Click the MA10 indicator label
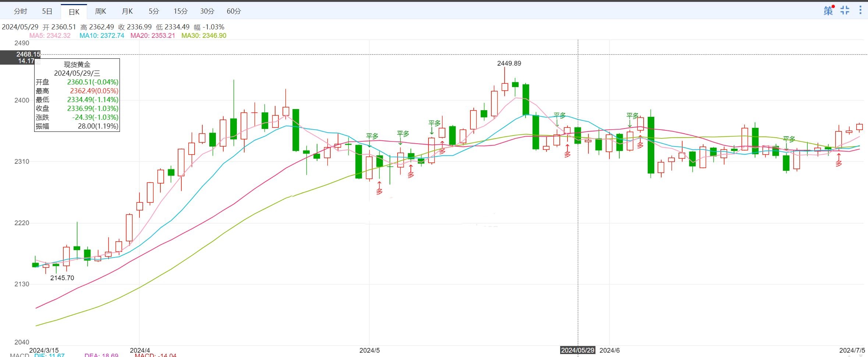The image size is (868, 357). (102, 36)
